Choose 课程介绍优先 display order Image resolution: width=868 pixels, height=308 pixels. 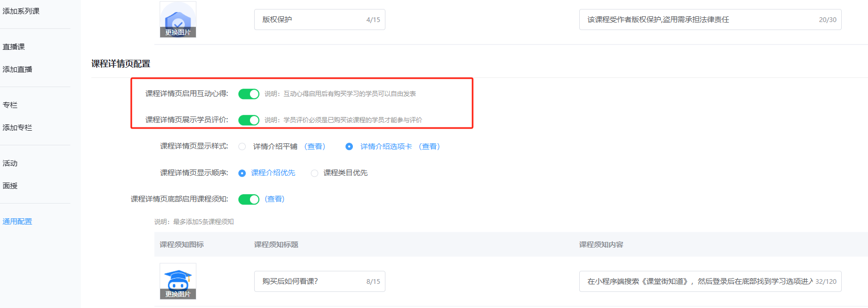242,173
